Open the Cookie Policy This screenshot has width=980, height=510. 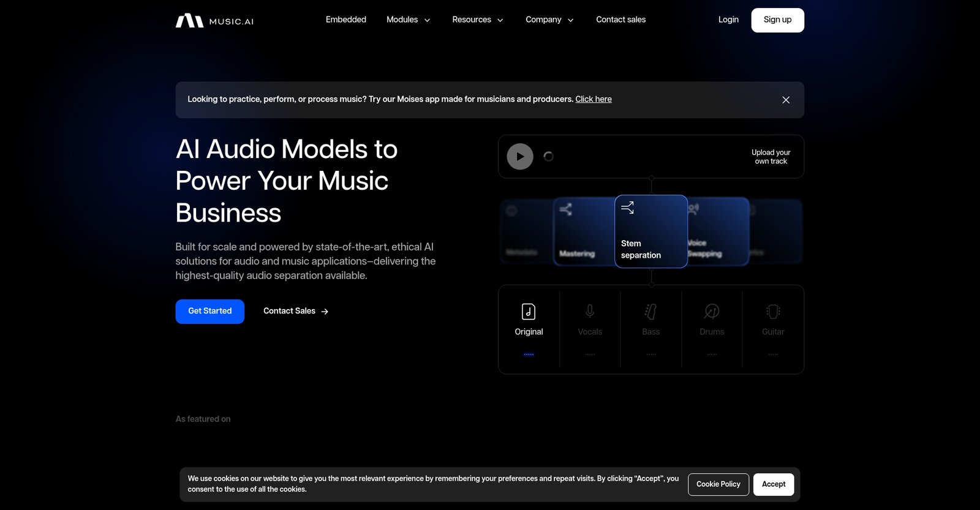click(718, 484)
